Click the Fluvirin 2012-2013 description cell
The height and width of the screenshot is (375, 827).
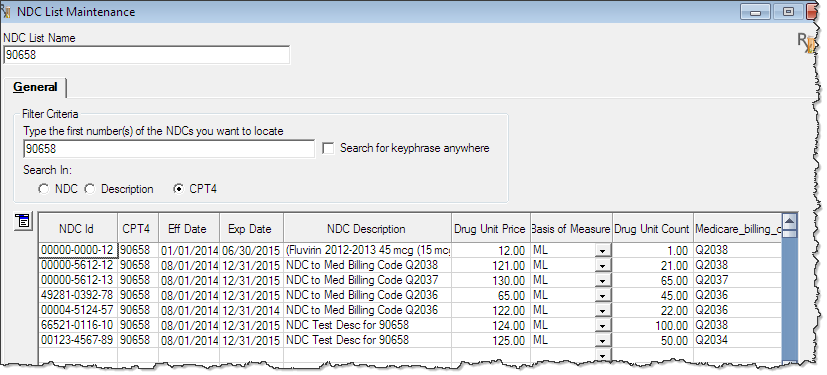[367, 250]
